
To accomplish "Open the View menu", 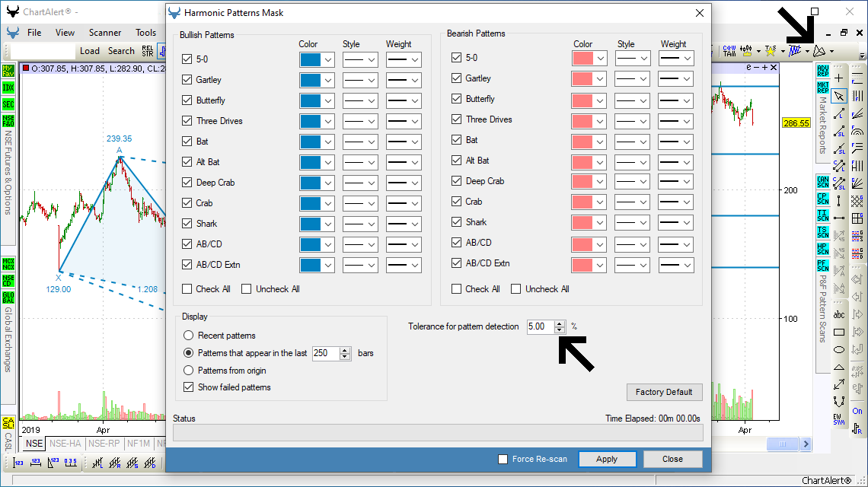I will tap(65, 33).
